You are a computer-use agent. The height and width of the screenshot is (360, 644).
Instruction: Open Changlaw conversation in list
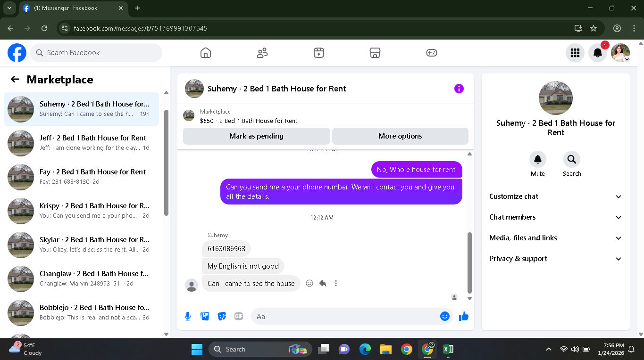81,279
